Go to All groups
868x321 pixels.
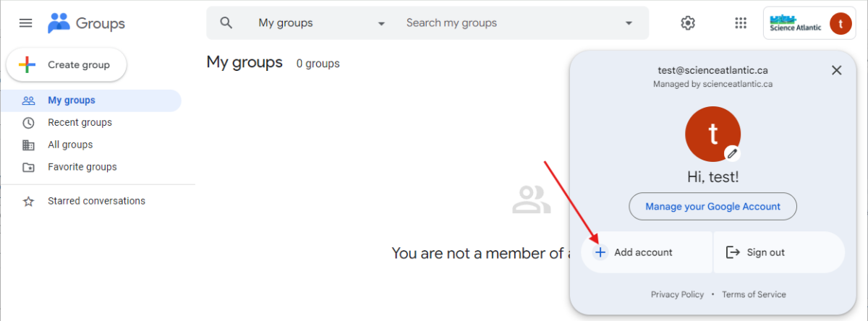[70, 145]
